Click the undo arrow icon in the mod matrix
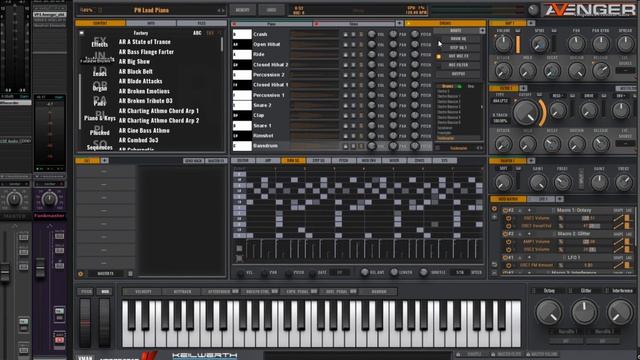Image resolution: width=640 pixels, height=360 pixels. (494, 264)
